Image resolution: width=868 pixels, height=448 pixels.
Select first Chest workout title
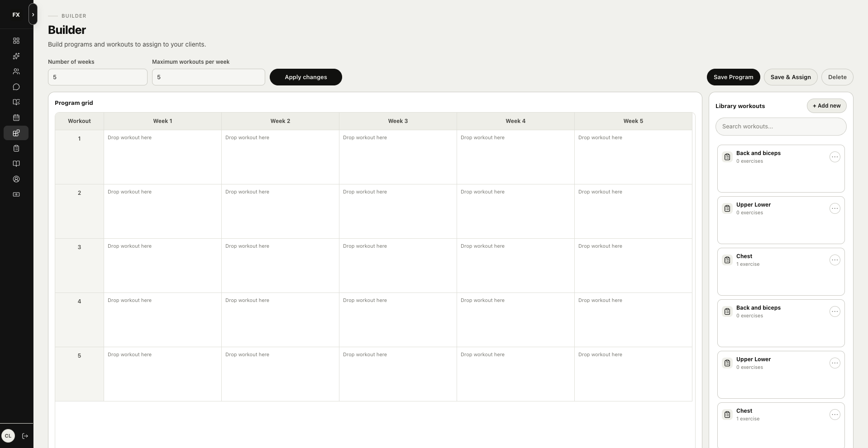tap(744, 256)
